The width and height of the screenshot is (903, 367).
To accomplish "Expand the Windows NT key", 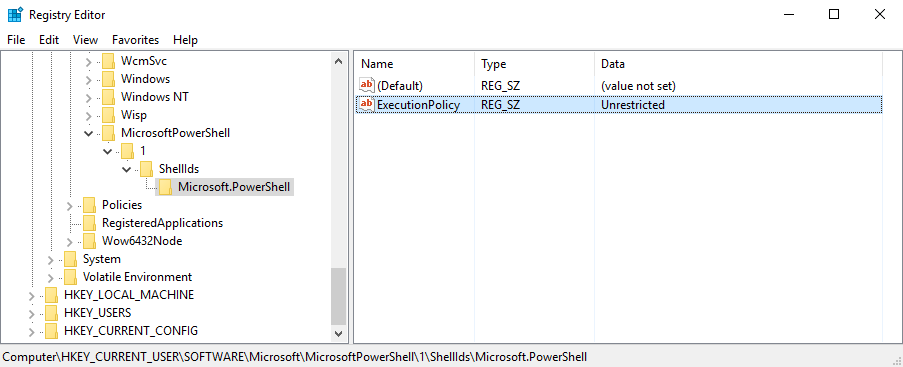I will click(x=89, y=97).
